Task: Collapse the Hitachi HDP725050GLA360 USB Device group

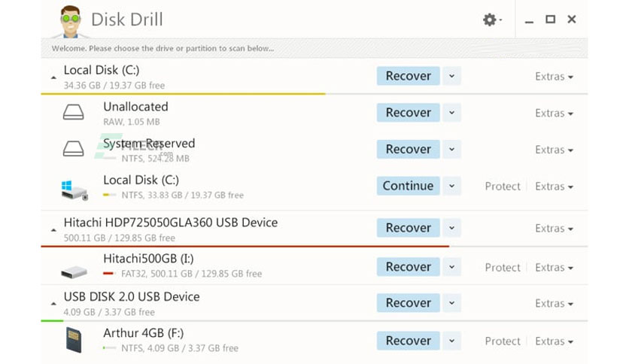Action: (x=53, y=230)
